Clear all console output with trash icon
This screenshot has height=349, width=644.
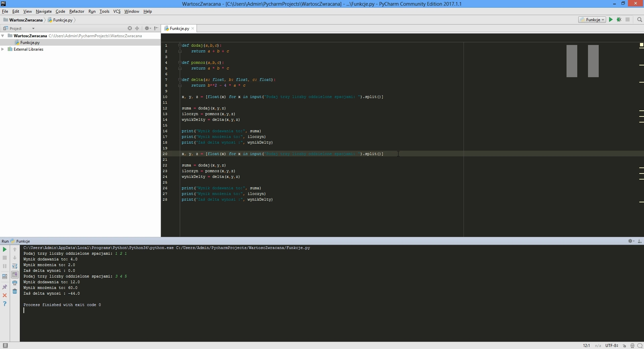(x=15, y=291)
